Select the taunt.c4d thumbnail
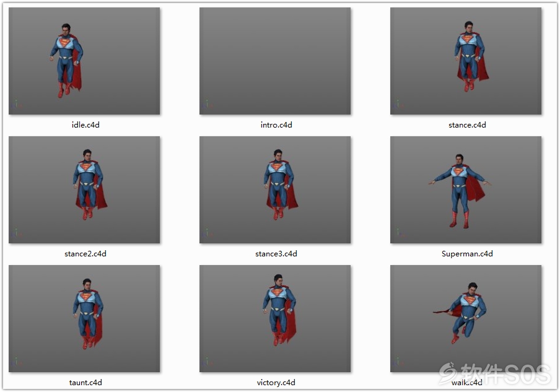Image resolution: width=560 pixels, height=392 pixels. click(84, 319)
